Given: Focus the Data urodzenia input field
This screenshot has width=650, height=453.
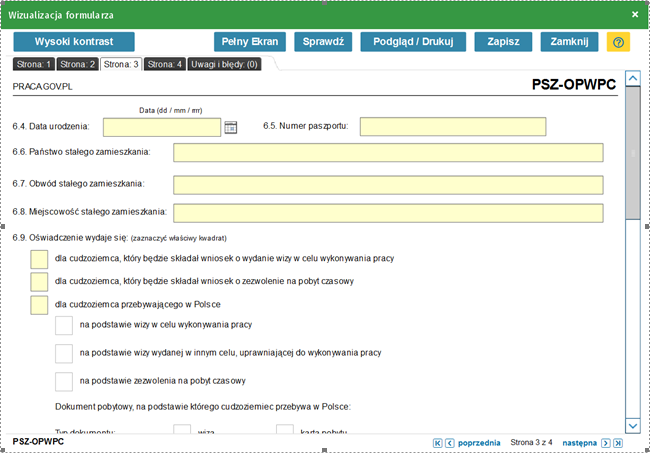Looking at the screenshot, I should click(162, 127).
